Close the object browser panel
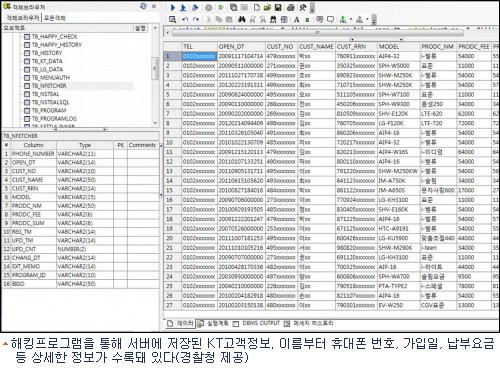 [x=154, y=6]
